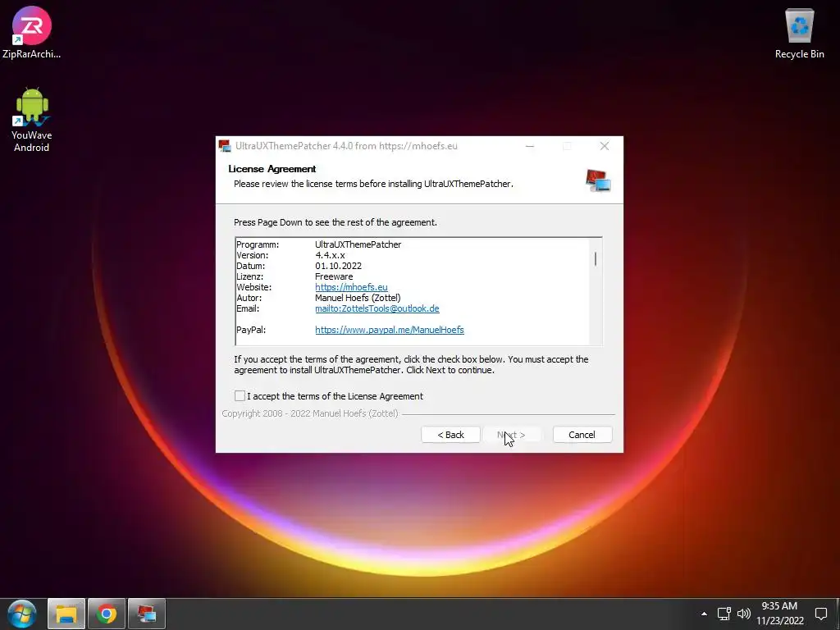
Task: Close the installer window
Action: click(605, 146)
